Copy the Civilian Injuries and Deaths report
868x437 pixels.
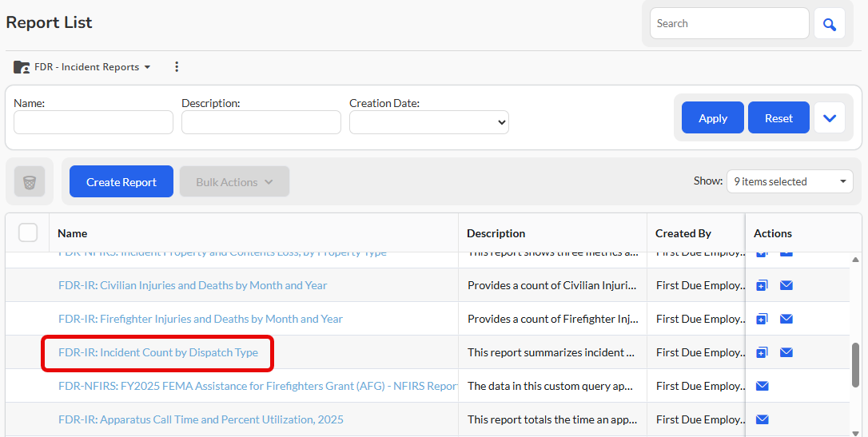[762, 285]
